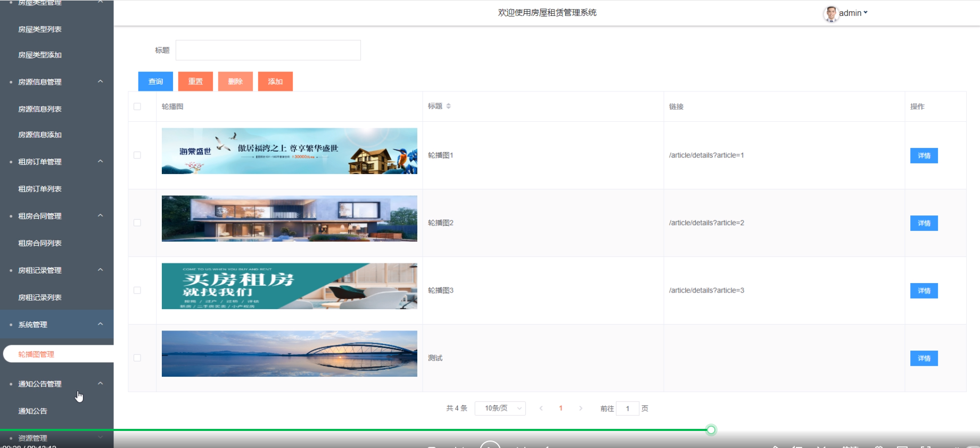The image size is (980, 448).
Task: Go to previous page arrow
Action: (x=541, y=408)
